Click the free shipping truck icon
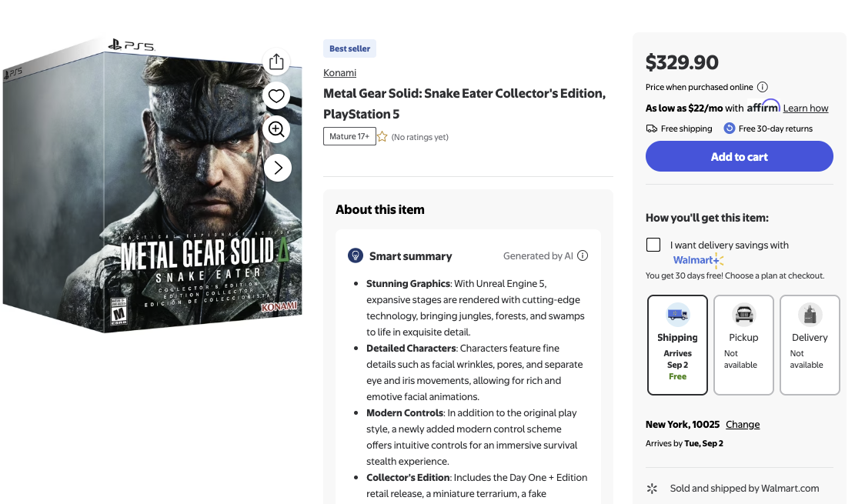Image resolution: width=855 pixels, height=504 pixels. [x=652, y=129]
